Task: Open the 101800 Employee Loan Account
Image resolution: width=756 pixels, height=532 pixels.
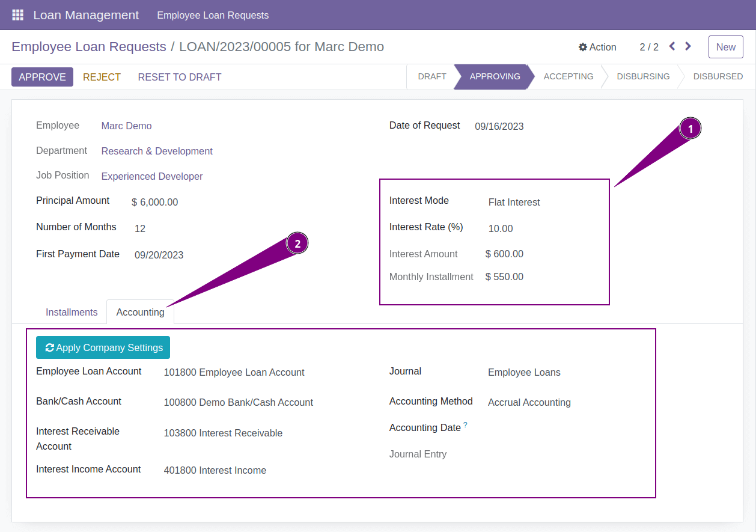Action: coord(234,372)
